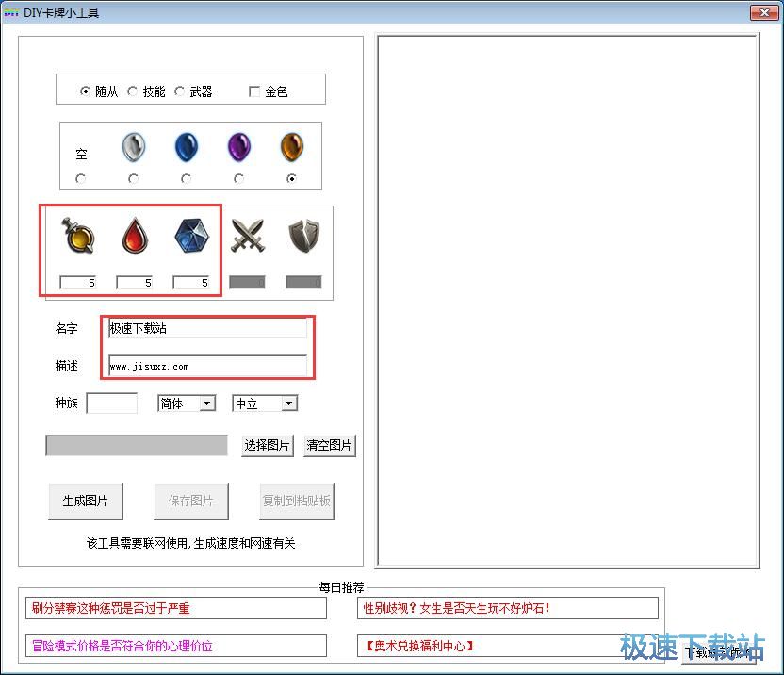Click the gray image path field

(x=137, y=445)
